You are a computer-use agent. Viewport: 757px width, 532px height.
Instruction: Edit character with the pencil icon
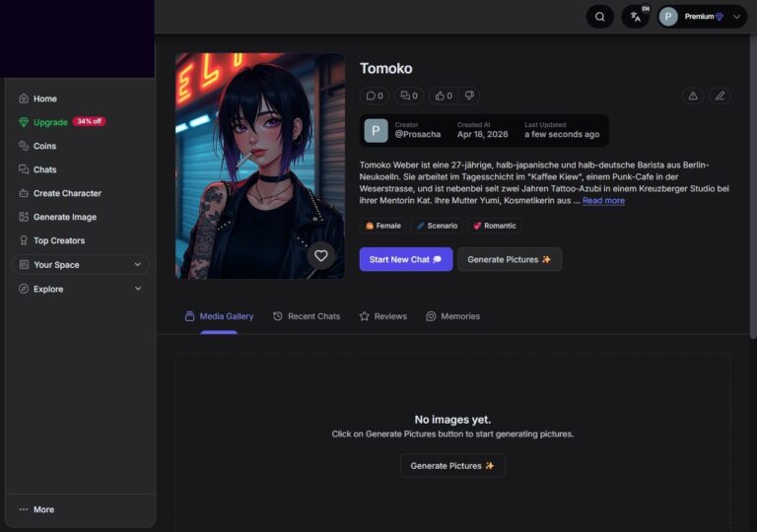point(720,97)
